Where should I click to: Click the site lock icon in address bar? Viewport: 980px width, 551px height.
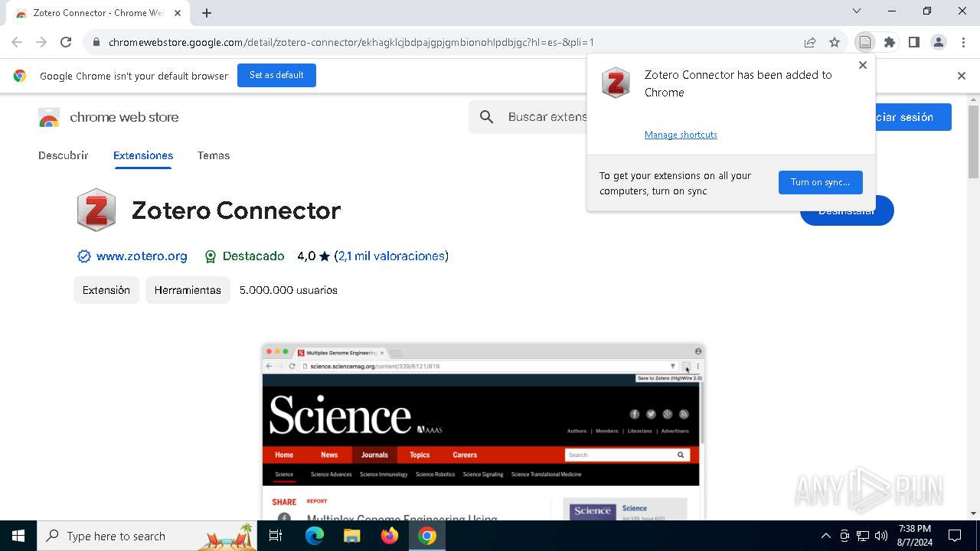(x=96, y=42)
